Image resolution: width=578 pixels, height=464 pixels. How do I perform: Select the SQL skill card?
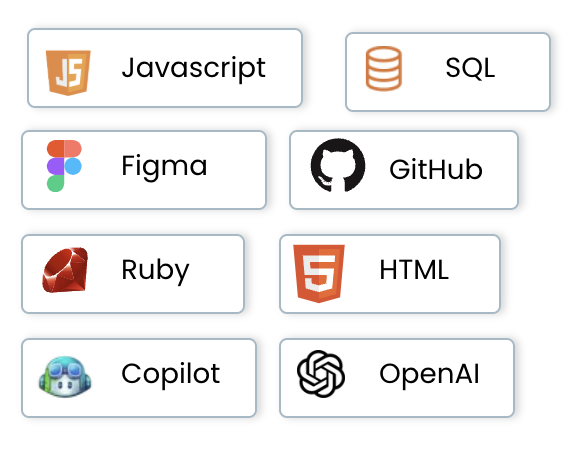click(448, 72)
